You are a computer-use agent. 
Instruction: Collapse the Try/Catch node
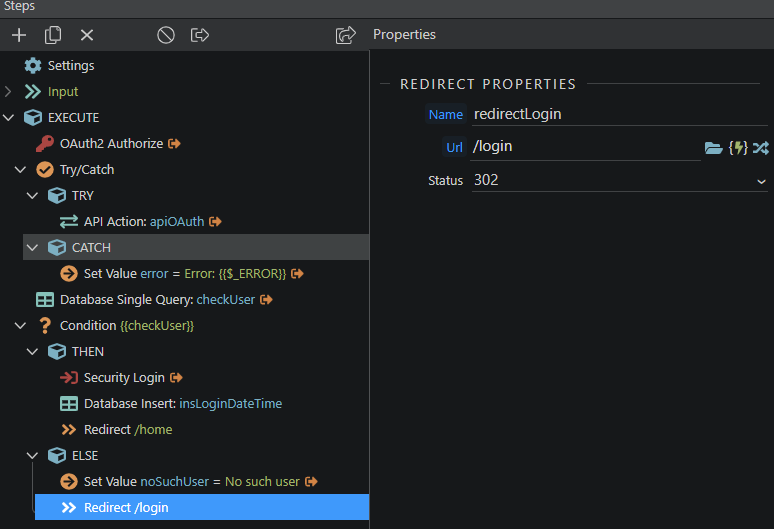pyautogui.click(x=20, y=170)
